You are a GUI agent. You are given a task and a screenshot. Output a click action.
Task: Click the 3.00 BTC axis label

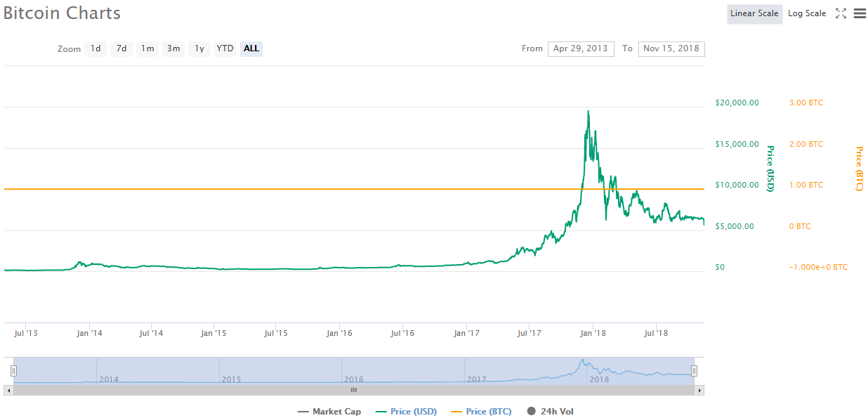(805, 103)
